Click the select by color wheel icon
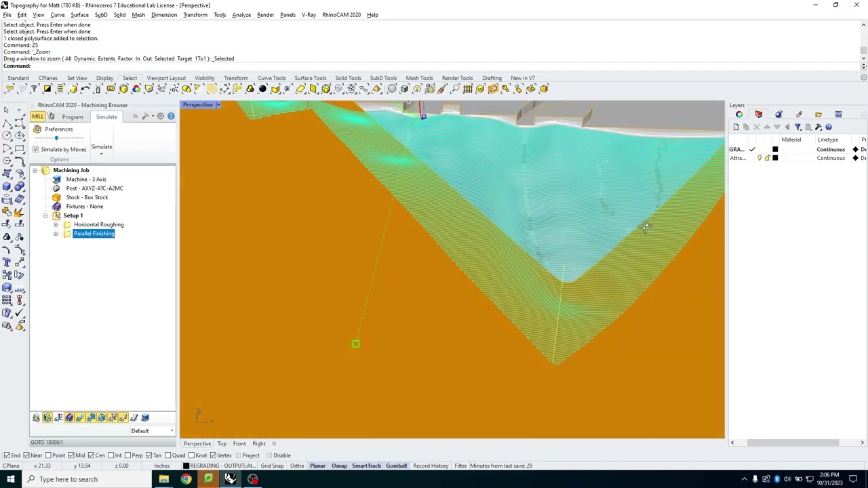The height and width of the screenshot is (488, 868). 136,89
